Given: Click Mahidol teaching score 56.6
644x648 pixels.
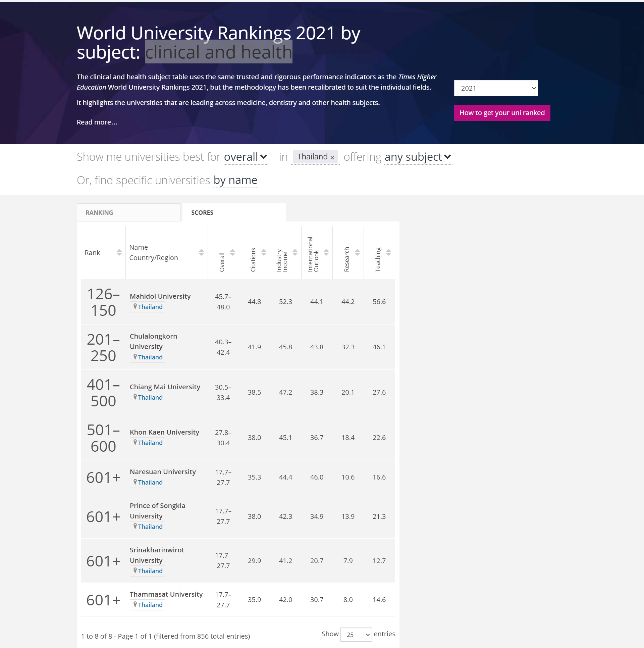Looking at the screenshot, I should click(379, 302).
